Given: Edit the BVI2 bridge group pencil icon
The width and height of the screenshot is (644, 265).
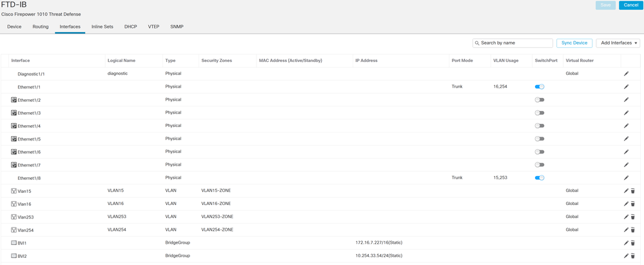Looking at the screenshot, I should 626,255.
